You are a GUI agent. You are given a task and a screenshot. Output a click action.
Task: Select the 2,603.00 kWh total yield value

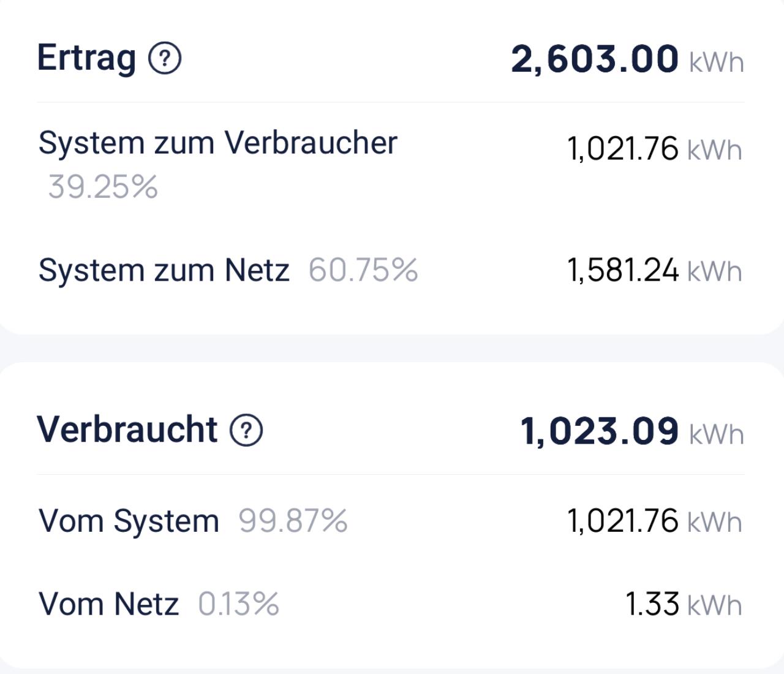595,59
